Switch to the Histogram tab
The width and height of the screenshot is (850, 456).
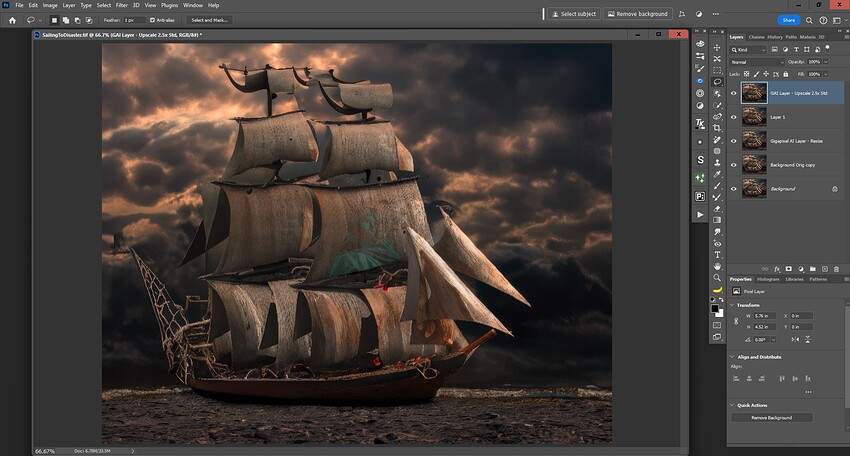[x=768, y=279]
